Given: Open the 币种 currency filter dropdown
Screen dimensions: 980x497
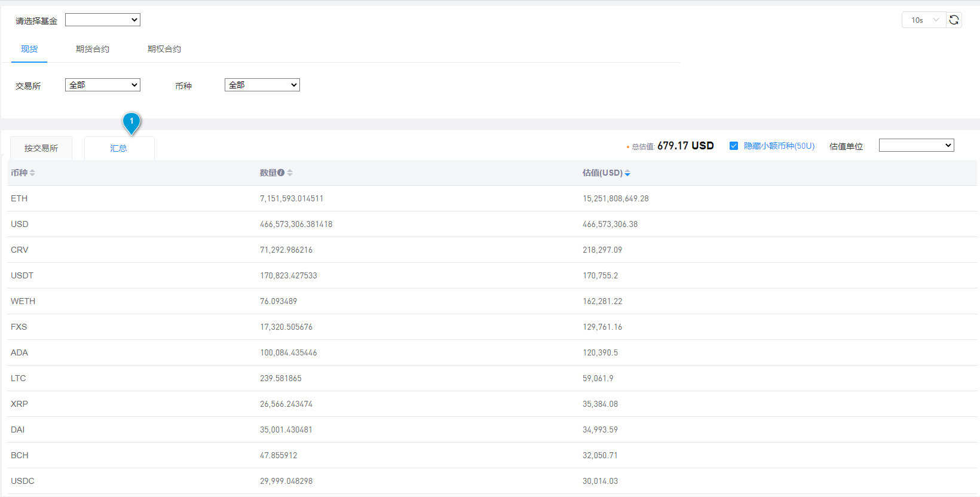Looking at the screenshot, I should coord(262,85).
